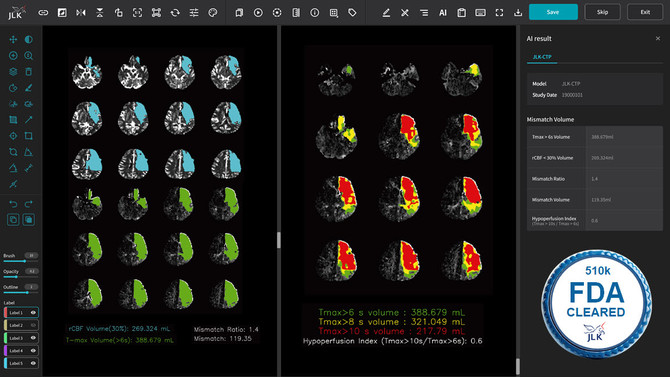Click the AI toolbar icon
Screen dimensions: 670x377
pyautogui.click(x=443, y=13)
